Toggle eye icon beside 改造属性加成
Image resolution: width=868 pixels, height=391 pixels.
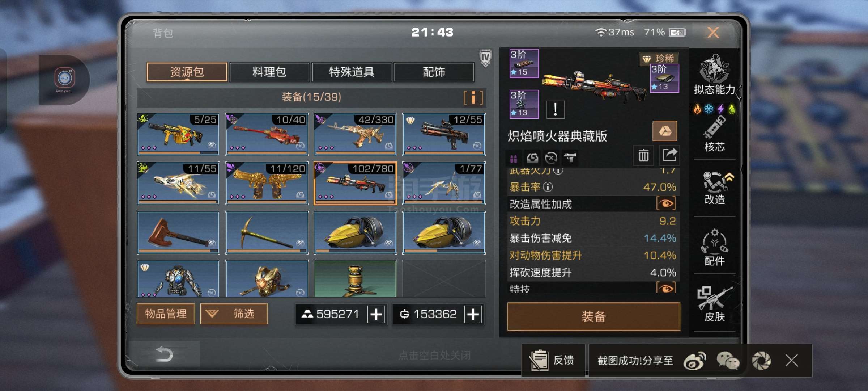point(666,203)
